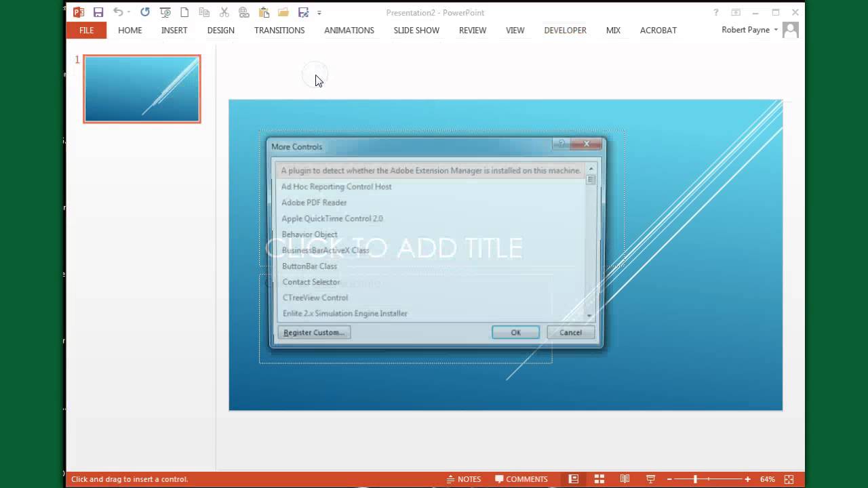
Task: Click the Repeat/Redo circular arrow icon
Action: [x=144, y=12]
